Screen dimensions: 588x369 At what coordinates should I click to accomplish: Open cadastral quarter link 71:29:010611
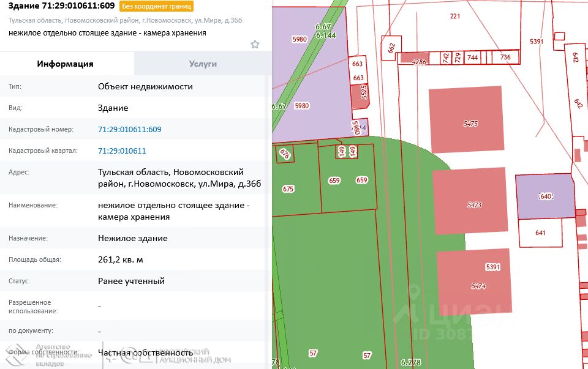click(x=122, y=151)
